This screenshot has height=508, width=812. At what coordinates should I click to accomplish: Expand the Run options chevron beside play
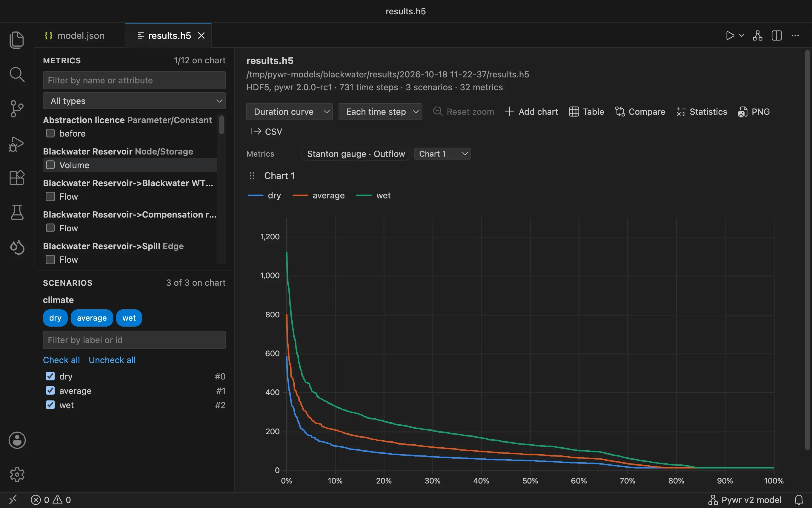(x=742, y=36)
